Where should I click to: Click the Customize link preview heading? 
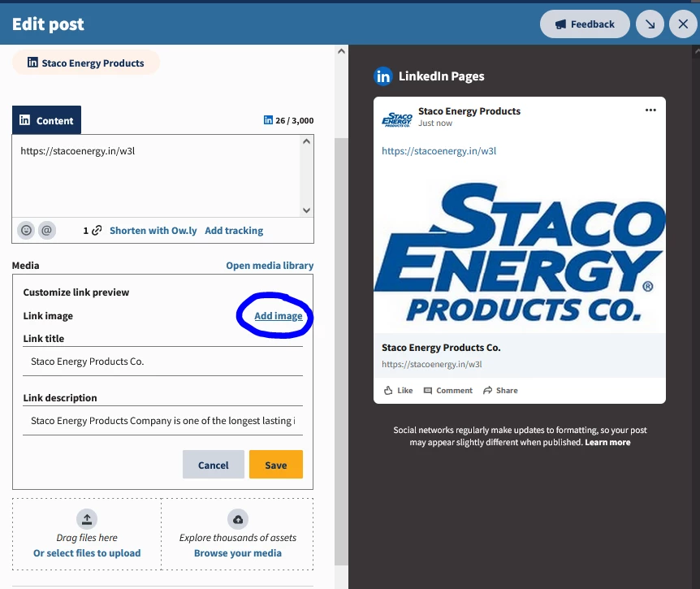(x=76, y=292)
